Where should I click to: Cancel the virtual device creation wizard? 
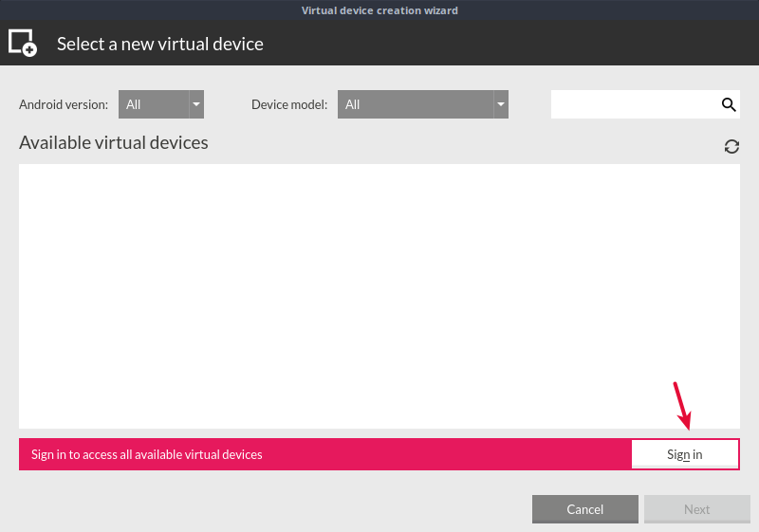[584, 509]
